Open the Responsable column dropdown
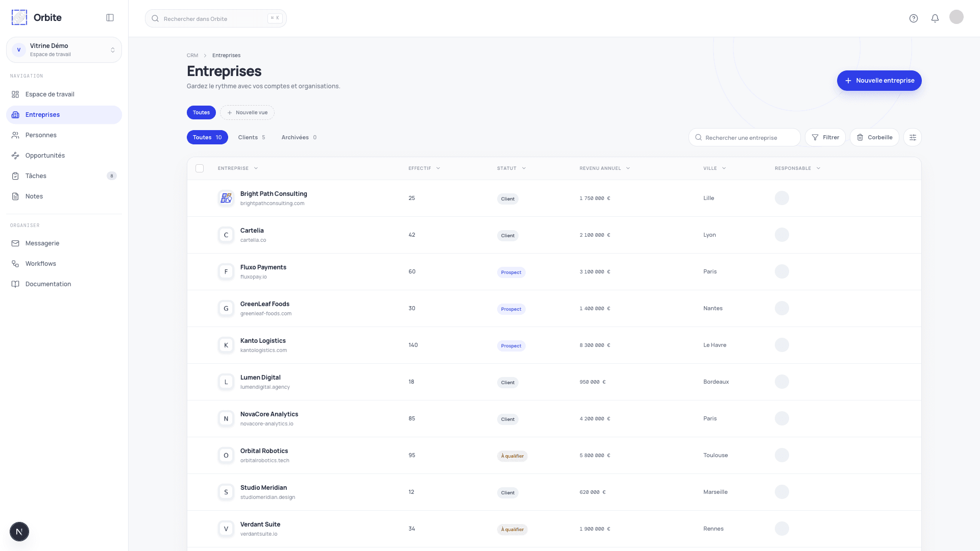980x551 pixels. (797, 168)
